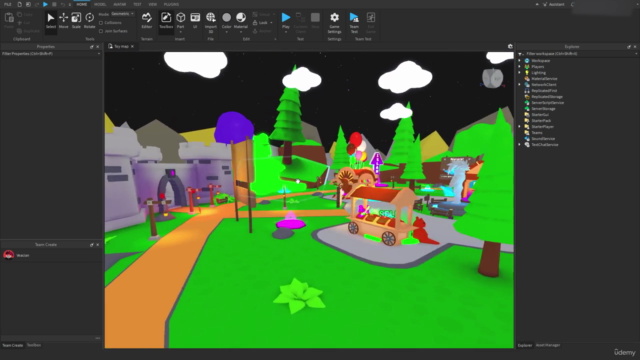
Task: Click the Lock tool in Edit group
Action: [260, 23]
